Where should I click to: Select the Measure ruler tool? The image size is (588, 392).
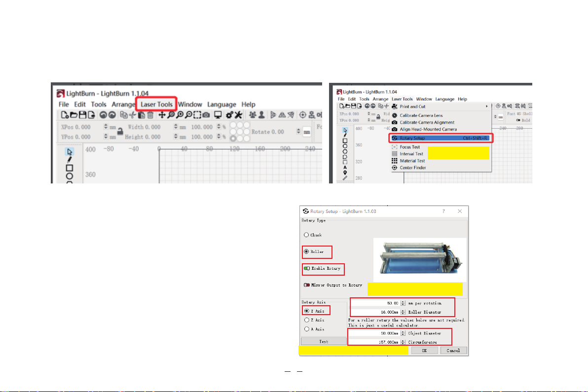(x=345, y=178)
